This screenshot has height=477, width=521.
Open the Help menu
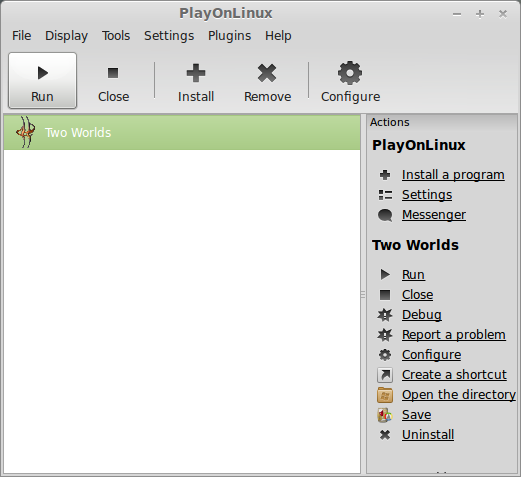pos(278,36)
